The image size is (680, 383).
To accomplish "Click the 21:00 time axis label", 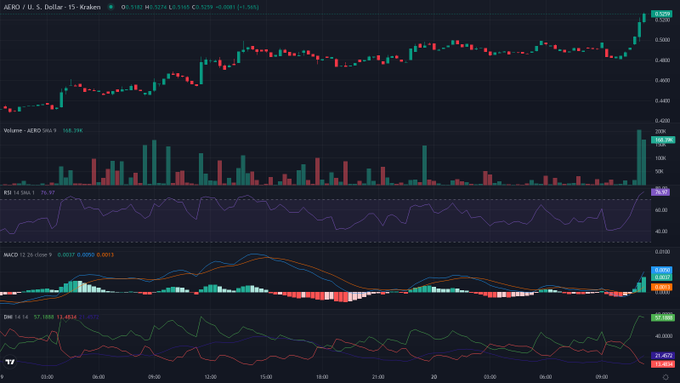I will tap(378, 377).
